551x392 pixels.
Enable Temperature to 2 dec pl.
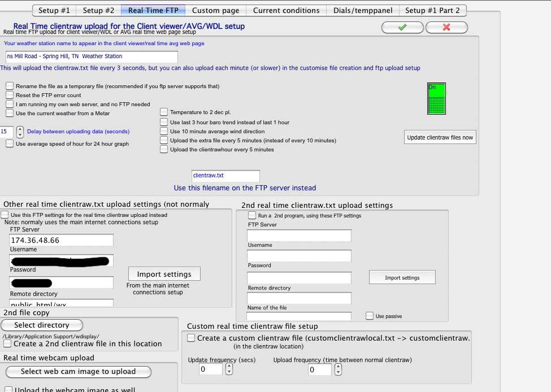pyautogui.click(x=164, y=112)
